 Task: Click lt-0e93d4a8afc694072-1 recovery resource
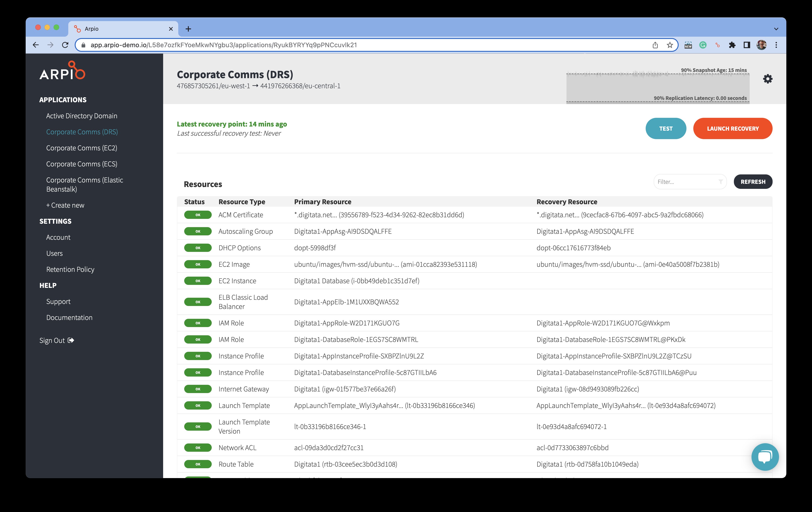coord(572,427)
